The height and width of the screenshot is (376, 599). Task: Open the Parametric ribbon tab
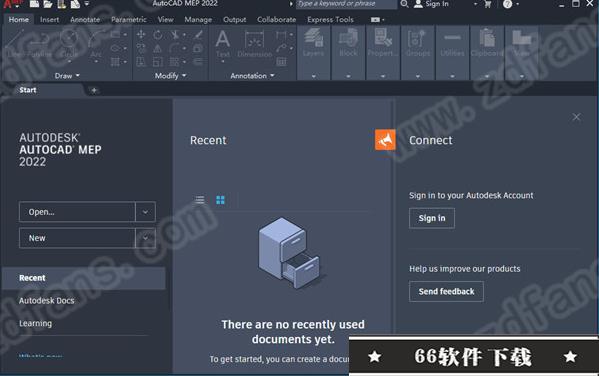[x=129, y=19]
